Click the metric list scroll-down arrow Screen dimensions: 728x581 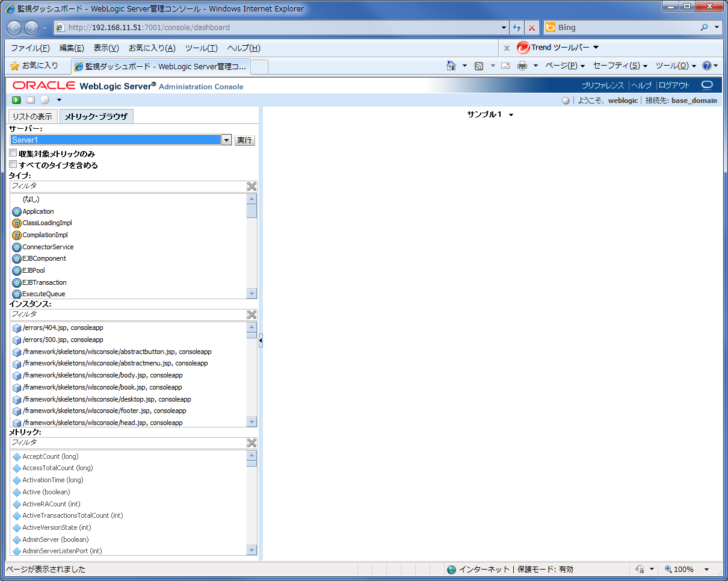(251, 550)
